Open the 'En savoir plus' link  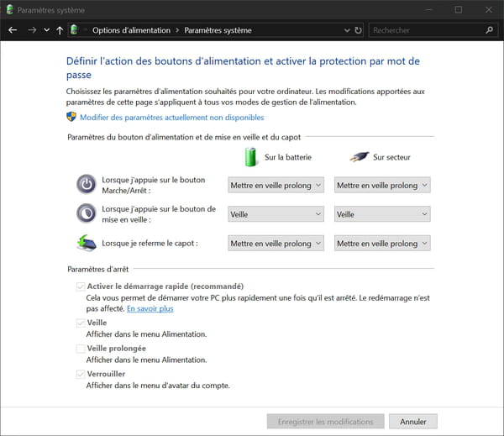[x=150, y=308]
